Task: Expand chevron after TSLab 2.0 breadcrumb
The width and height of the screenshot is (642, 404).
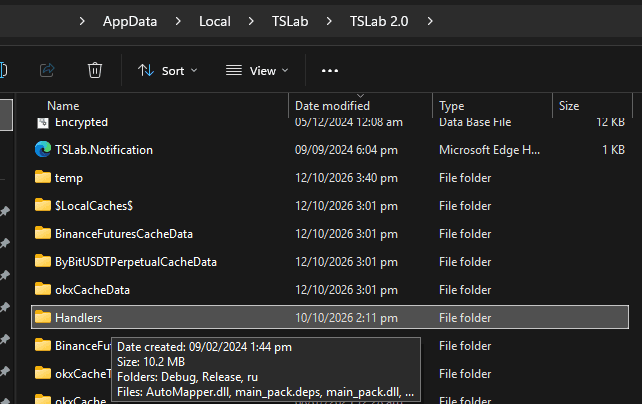Action: click(x=430, y=21)
